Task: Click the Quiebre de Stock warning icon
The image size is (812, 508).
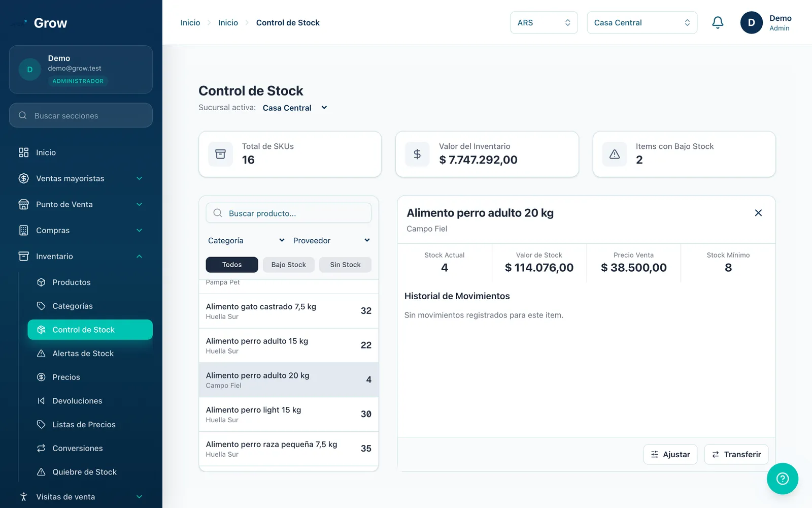Action: [41, 472]
